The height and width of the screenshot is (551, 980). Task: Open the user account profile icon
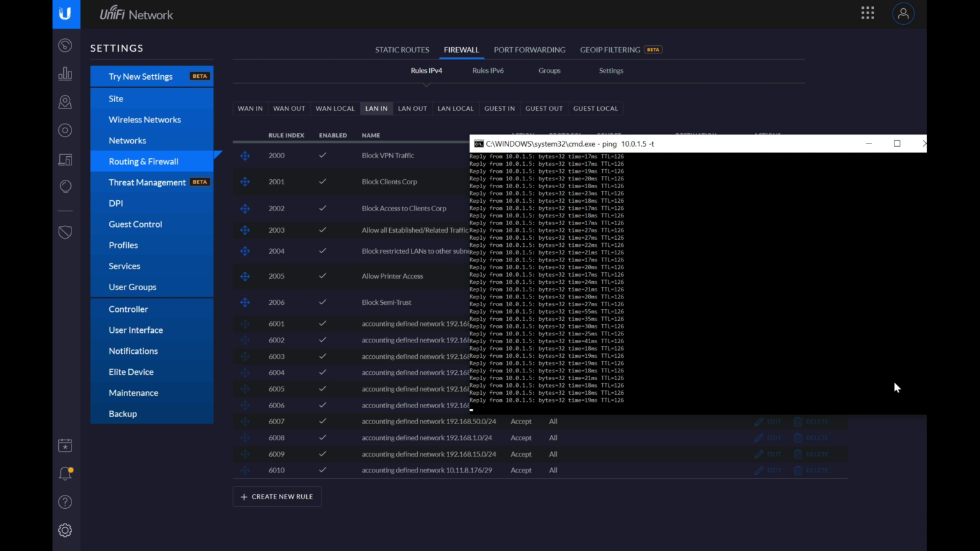click(x=903, y=13)
